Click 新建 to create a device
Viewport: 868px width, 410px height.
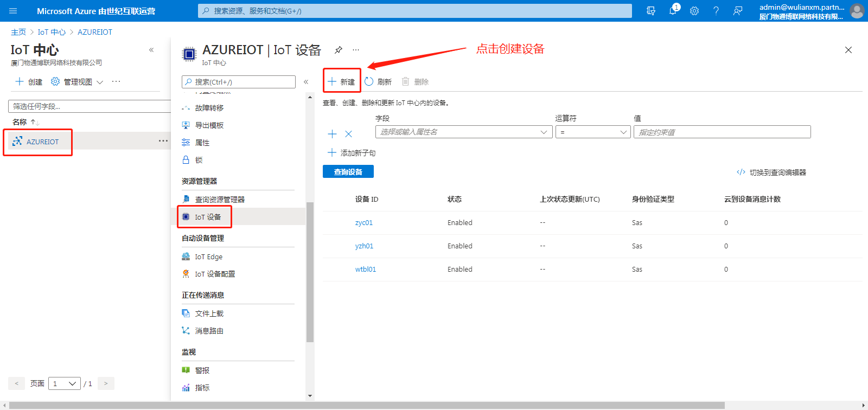[341, 82]
